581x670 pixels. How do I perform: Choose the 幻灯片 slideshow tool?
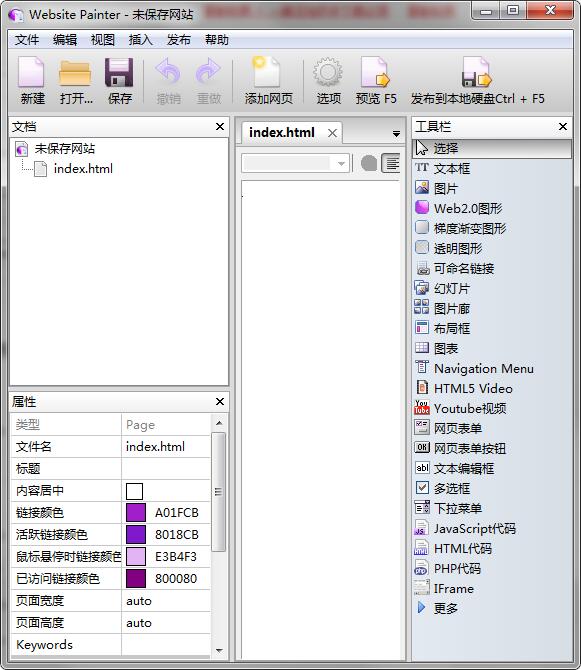click(x=443, y=288)
